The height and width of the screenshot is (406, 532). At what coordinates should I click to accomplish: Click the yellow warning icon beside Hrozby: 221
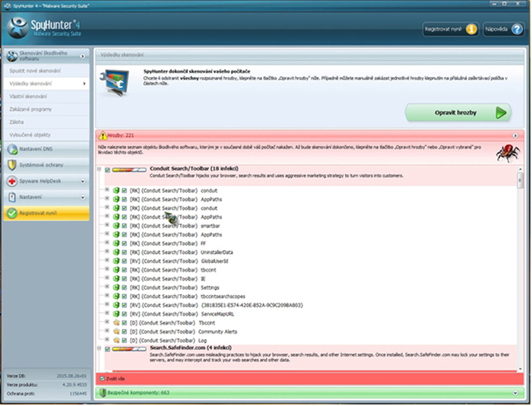pos(103,135)
